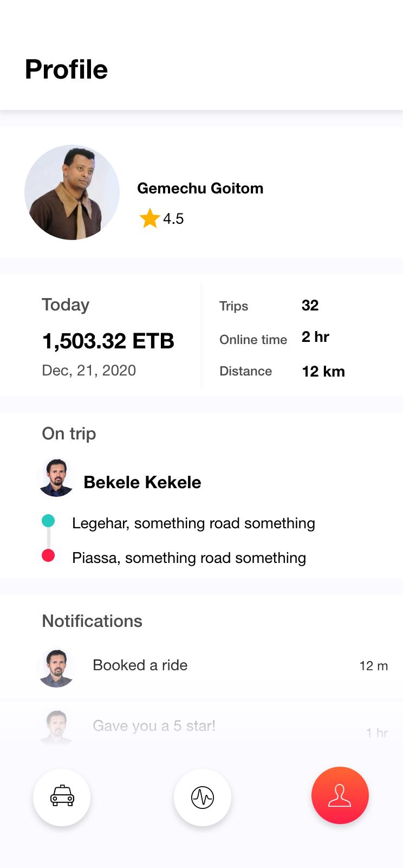
Task: Open the activity pulse tab
Action: click(x=203, y=797)
